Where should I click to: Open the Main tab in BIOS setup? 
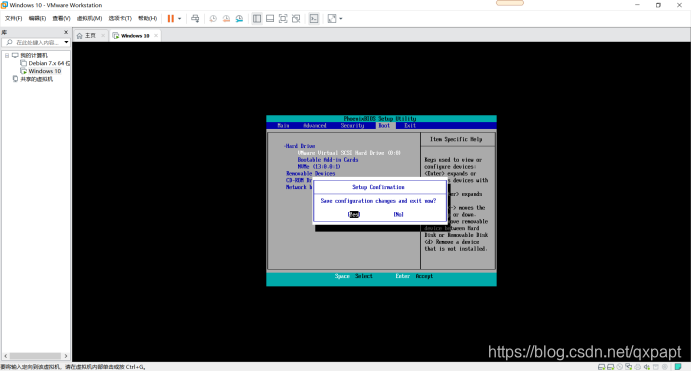click(x=283, y=126)
